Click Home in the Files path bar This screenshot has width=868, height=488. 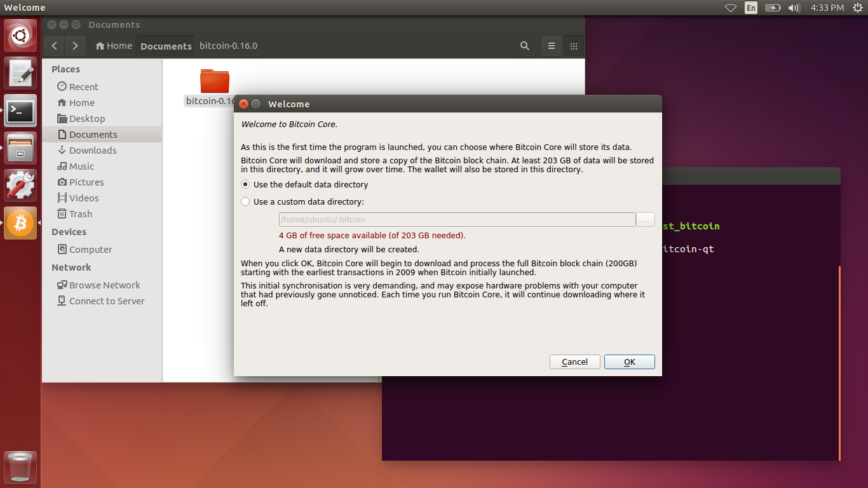(x=114, y=46)
